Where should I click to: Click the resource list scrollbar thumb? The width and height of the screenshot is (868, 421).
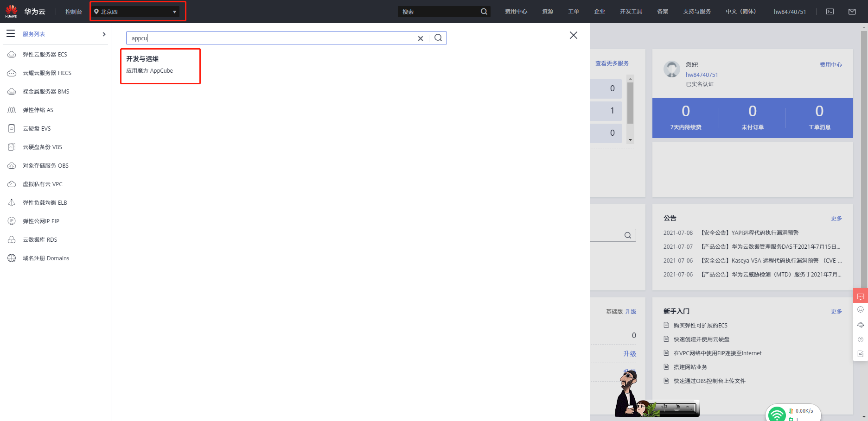630,103
